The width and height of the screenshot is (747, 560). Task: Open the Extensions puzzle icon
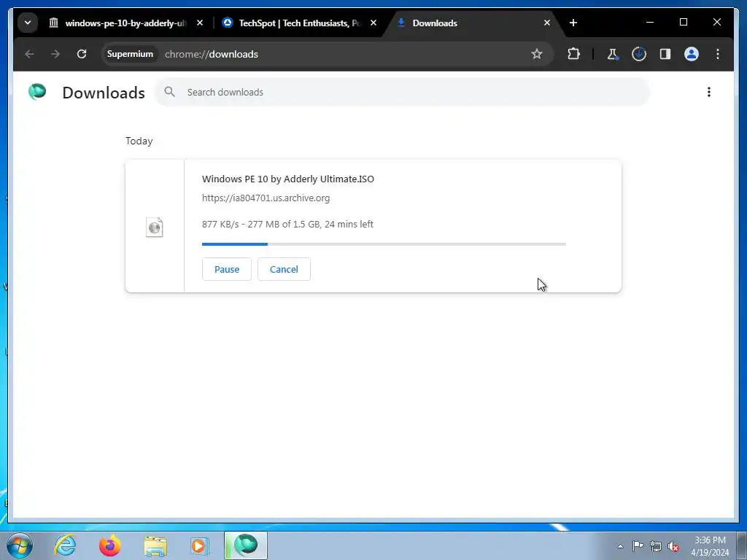573,54
